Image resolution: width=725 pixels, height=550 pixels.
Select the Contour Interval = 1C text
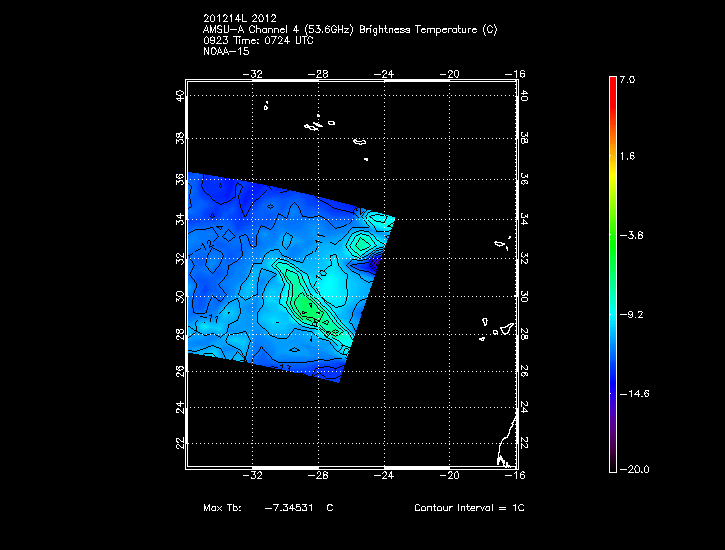coord(469,509)
